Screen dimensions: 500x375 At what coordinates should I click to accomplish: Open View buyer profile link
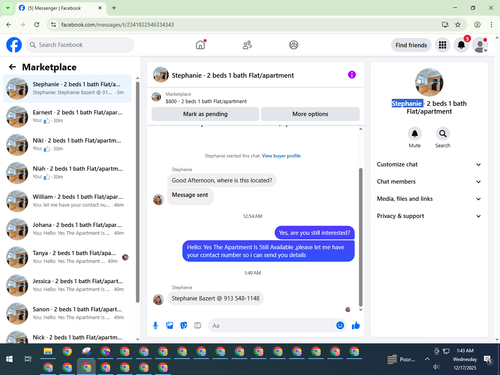click(x=281, y=156)
